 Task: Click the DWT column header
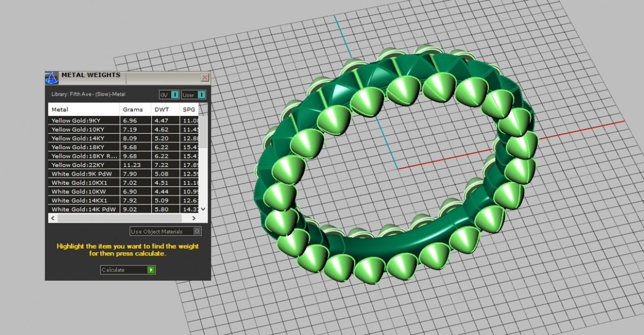point(162,110)
